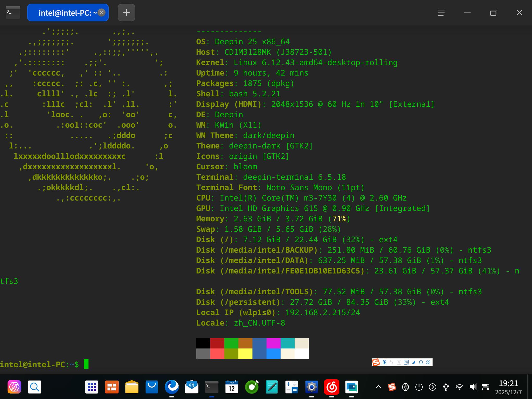Open the Wi-Fi network tray icon

459,387
